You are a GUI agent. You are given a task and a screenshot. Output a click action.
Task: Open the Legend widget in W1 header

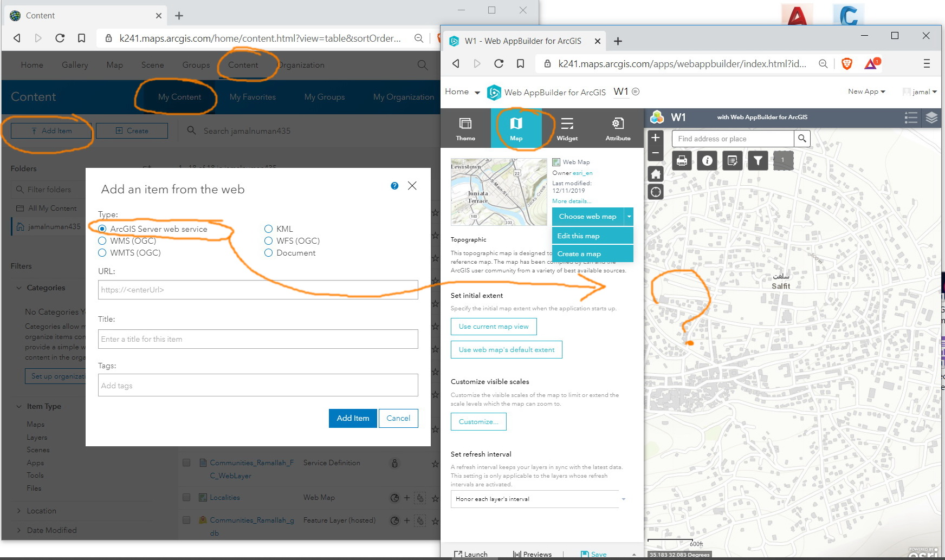911,117
